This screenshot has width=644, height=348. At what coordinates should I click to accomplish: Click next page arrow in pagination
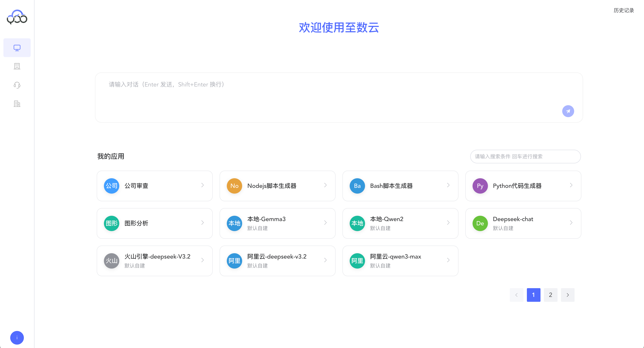point(568,295)
